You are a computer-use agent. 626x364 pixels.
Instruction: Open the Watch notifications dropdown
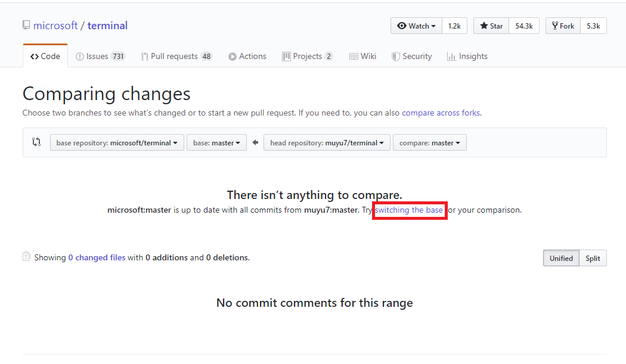tap(416, 26)
